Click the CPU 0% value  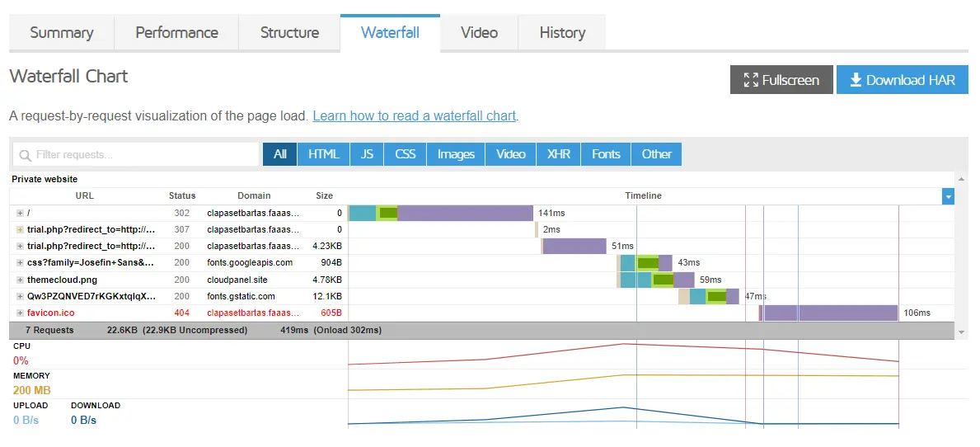point(21,360)
